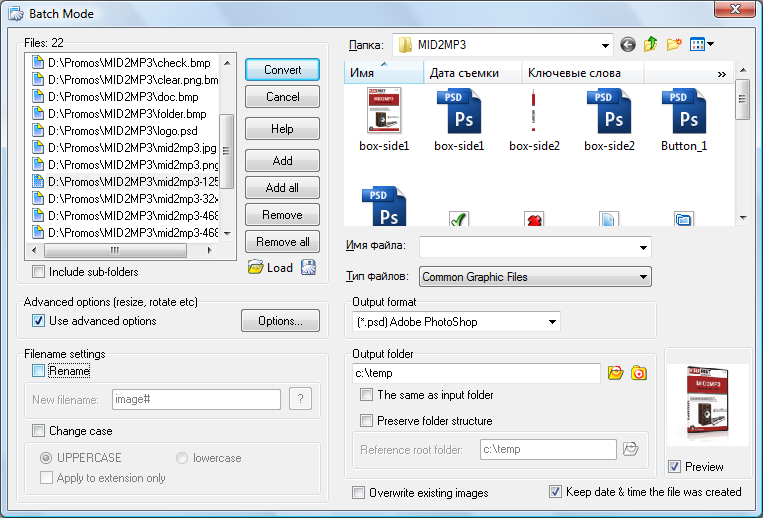Viewport: 763px width, 518px height.
Task: Click the Load file list icon
Action: coord(256,267)
